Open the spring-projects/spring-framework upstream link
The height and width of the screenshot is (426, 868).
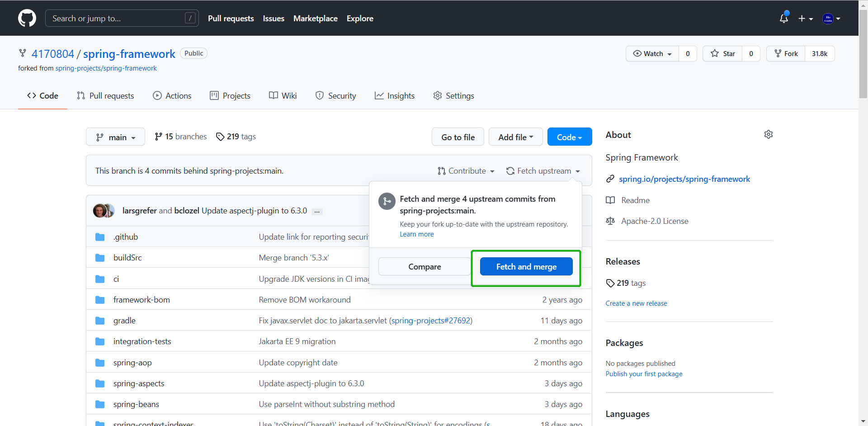(x=106, y=68)
